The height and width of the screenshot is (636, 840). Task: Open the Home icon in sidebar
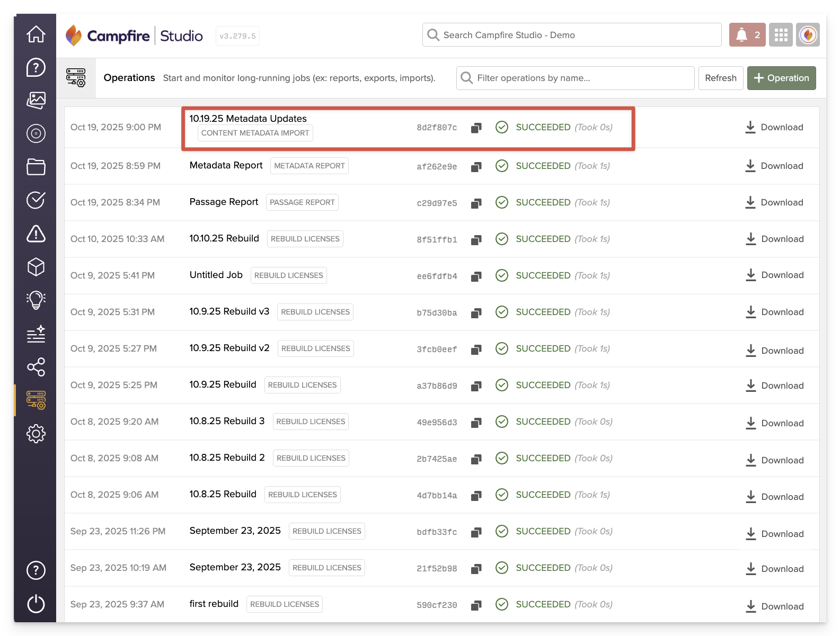coord(36,34)
